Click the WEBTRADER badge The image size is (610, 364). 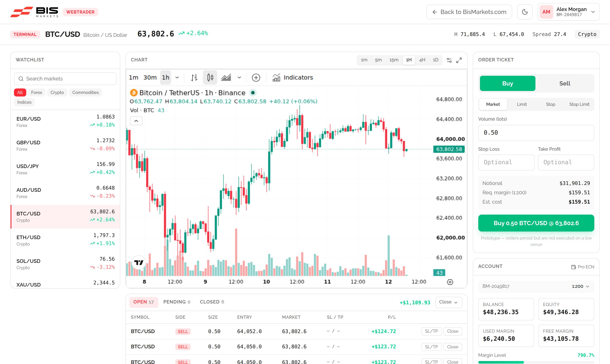[80, 12]
